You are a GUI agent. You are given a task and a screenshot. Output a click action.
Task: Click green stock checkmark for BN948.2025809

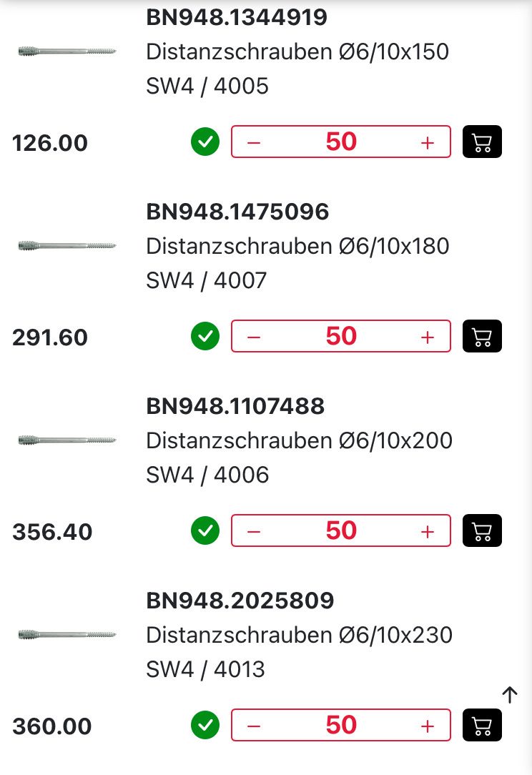pos(205,725)
